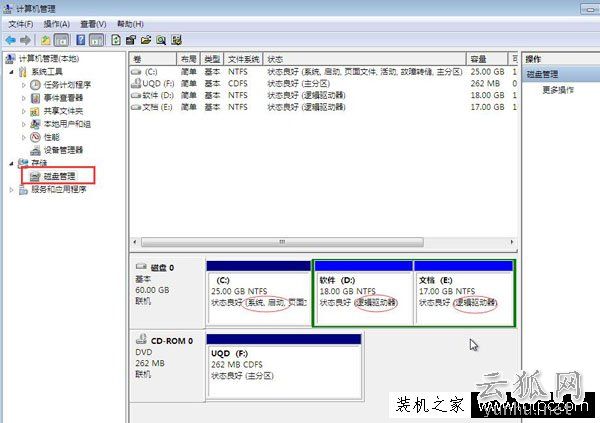Click the CDFS file system cell
Viewport: 600px width, 423px height.
238,83
